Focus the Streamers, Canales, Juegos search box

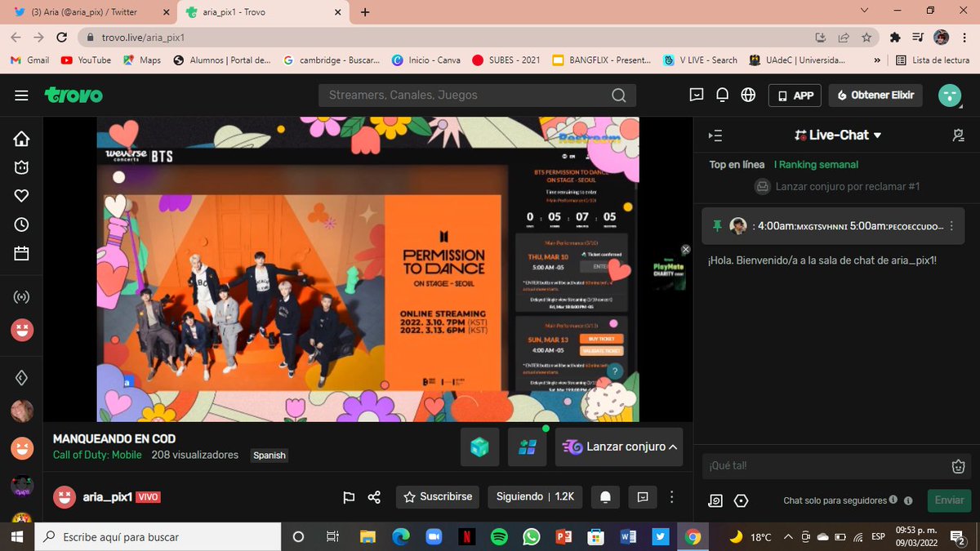point(465,96)
